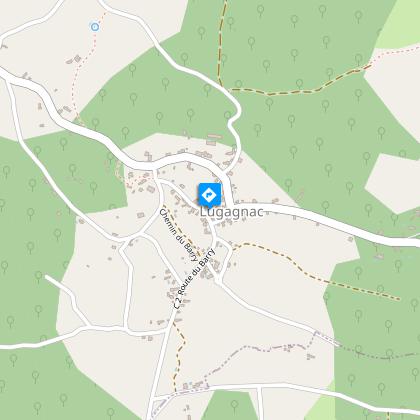Select the orange dashed path south of Route du Barry
Image resolution: width=420 pixels, height=420 pixels.
[x=179, y=353]
